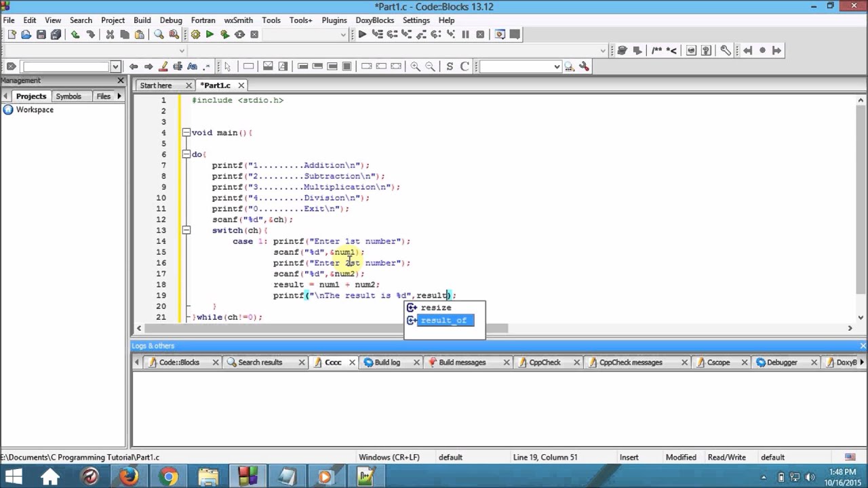Undo the last edit
This screenshot has width=868, height=488.
[x=75, y=35]
